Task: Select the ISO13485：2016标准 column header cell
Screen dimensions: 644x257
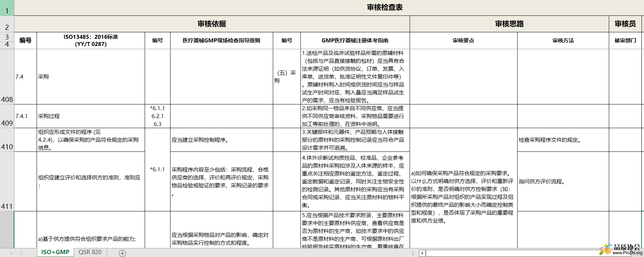Action: tap(91, 41)
